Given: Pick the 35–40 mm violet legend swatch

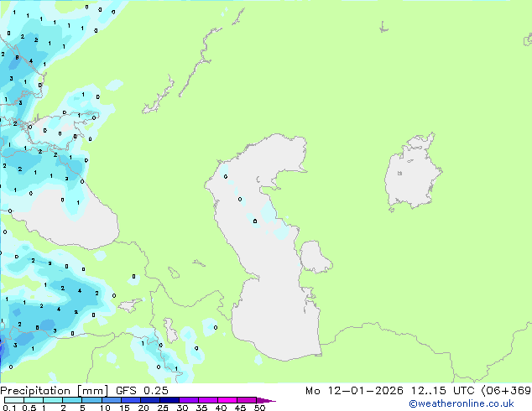Looking at the screenshot, I should 207,400.
